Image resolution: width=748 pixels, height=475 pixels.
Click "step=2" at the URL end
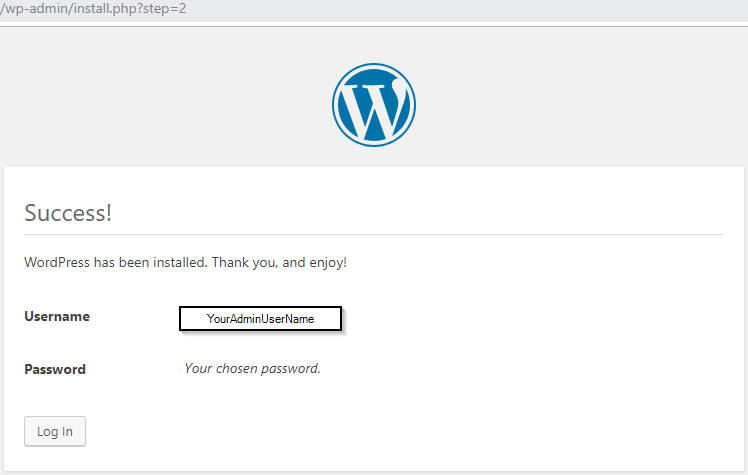[163, 9]
